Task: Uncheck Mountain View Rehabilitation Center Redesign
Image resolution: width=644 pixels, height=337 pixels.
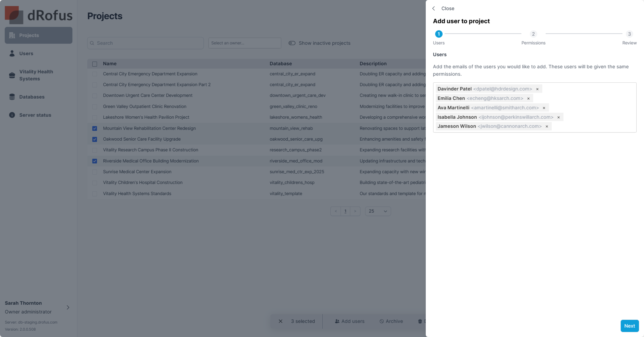Action: tap(94, 128)
